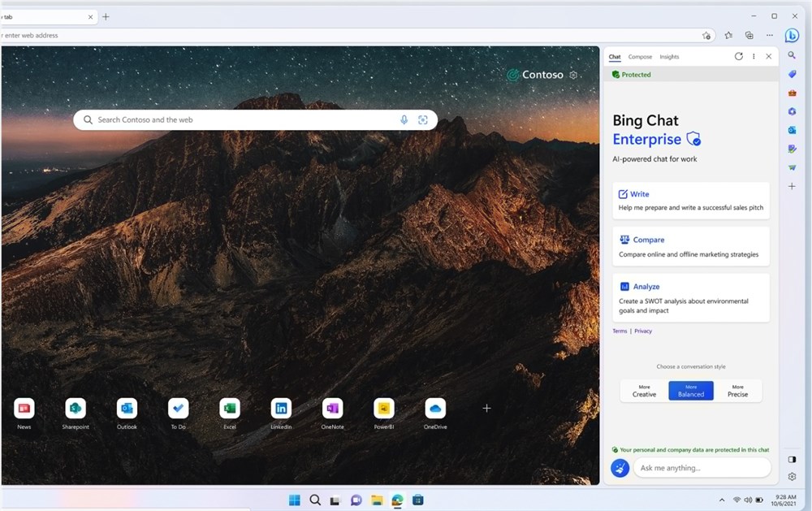
Task: Open the LinkedIn quick link
Action: coord(281,413)
